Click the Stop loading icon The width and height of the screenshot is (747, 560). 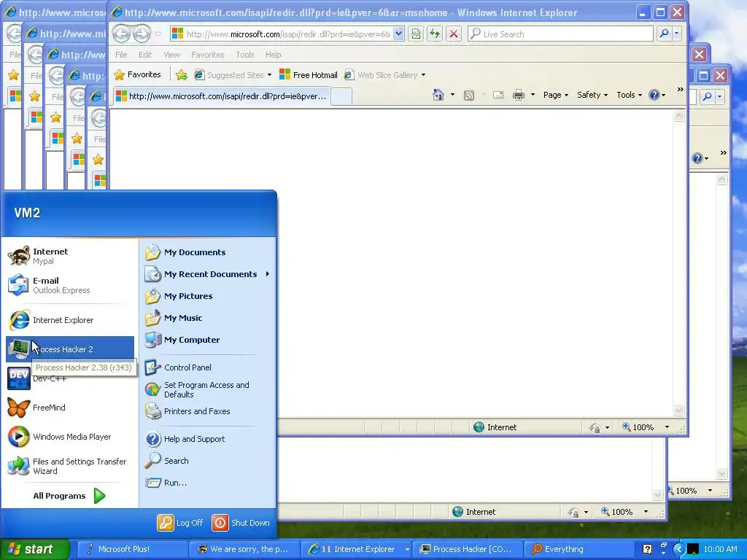pos(454,34)
